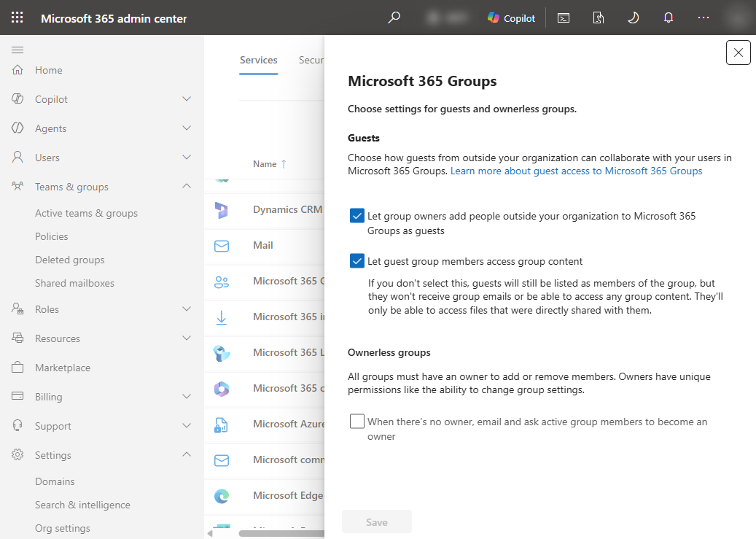Click the Marketplace bag icon
The width and height of the screenshot is (756, 539).
pyautogui.click(x=17, y=367)
